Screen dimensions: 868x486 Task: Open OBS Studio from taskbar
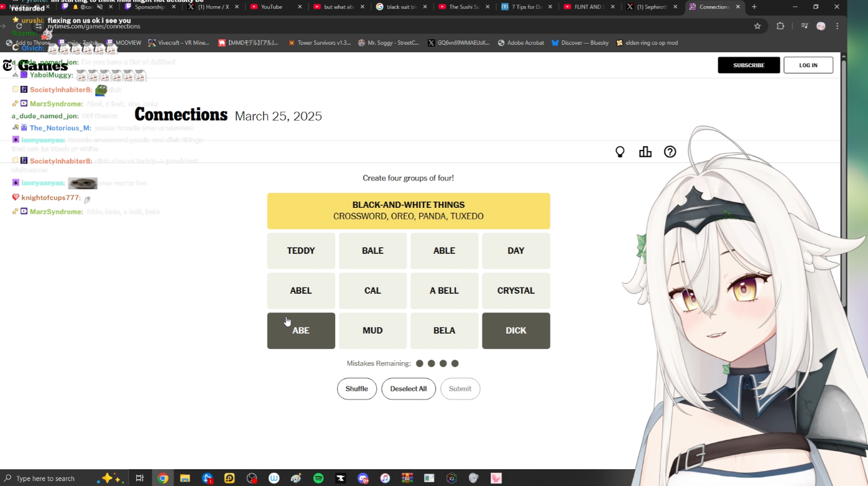click(x=252, y=478)
